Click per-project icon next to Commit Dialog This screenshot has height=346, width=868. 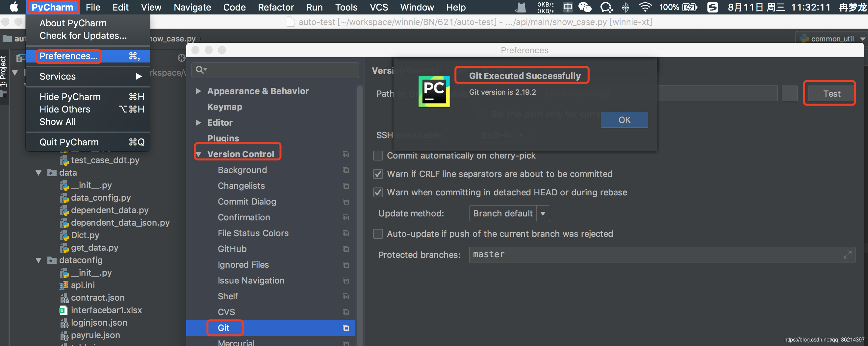pos(346,202)
